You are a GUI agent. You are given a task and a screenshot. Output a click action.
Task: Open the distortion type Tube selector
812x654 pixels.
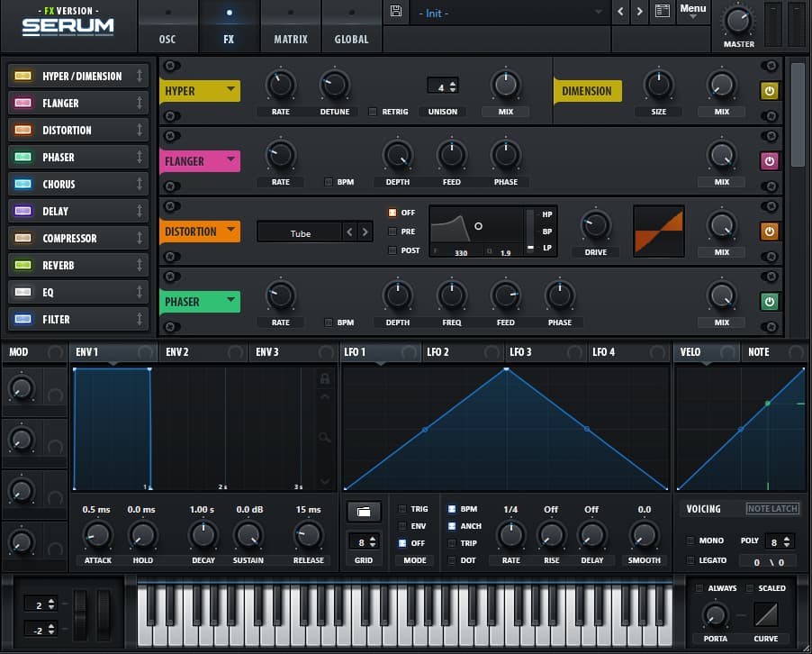[x=301, y=233]
